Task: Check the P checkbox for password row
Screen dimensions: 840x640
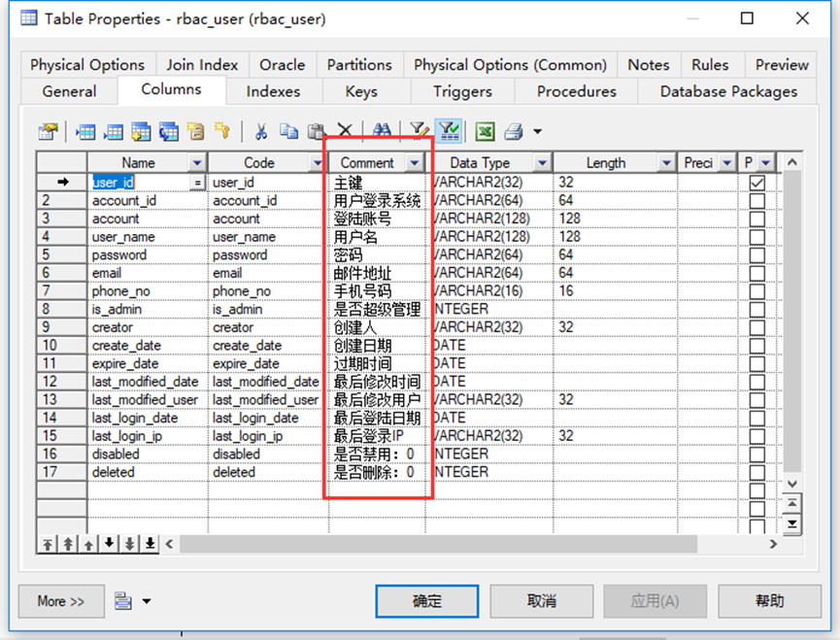Action: (756, 255)
